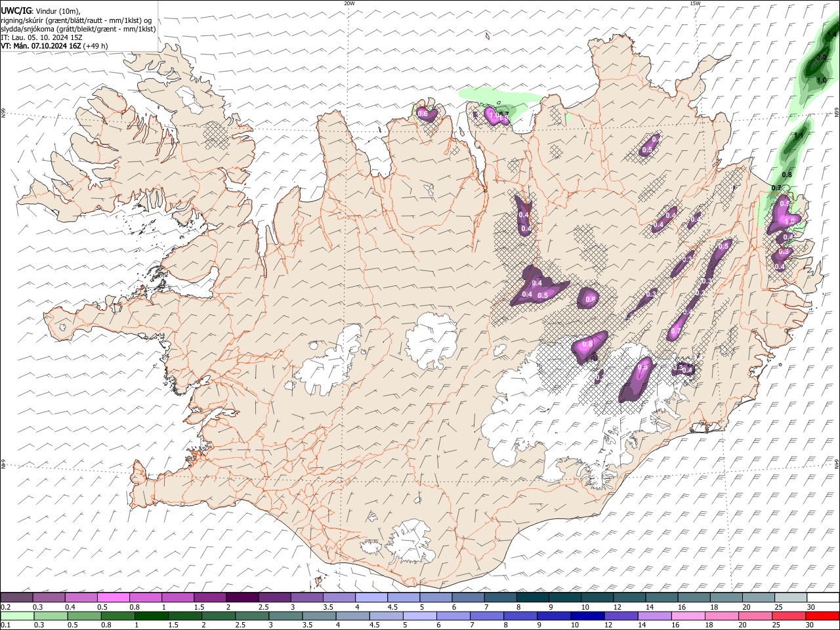Click the 4 blue-grey swatch in lower legend row

(352, 616)
